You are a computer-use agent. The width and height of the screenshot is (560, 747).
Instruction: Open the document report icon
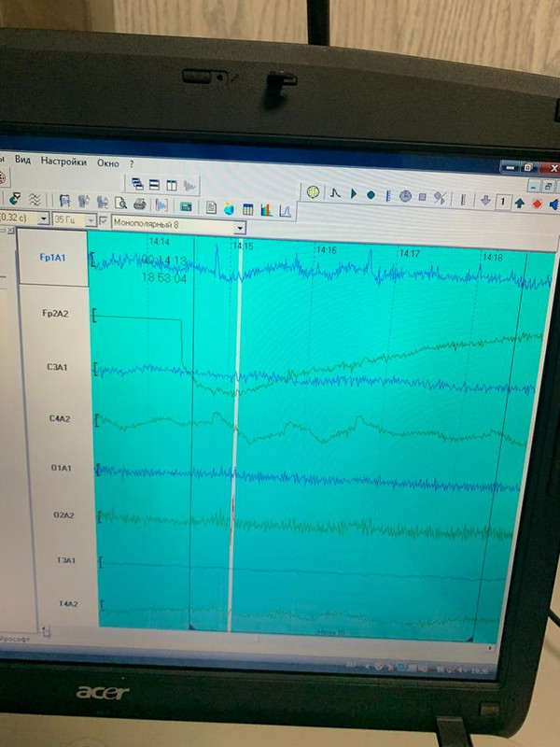[x=212, y=207]
